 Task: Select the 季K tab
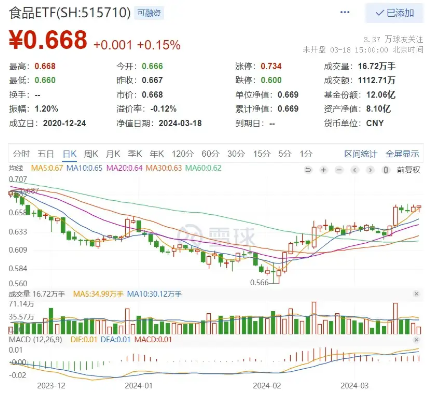tap(135, 154)
